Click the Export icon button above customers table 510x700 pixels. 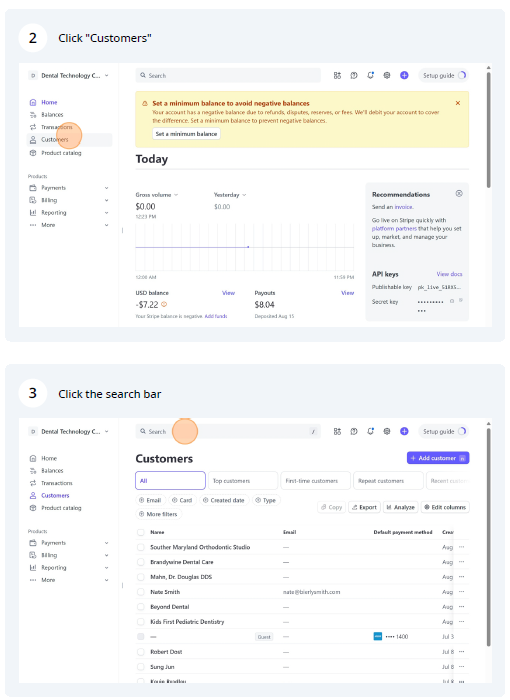point(364,507)
